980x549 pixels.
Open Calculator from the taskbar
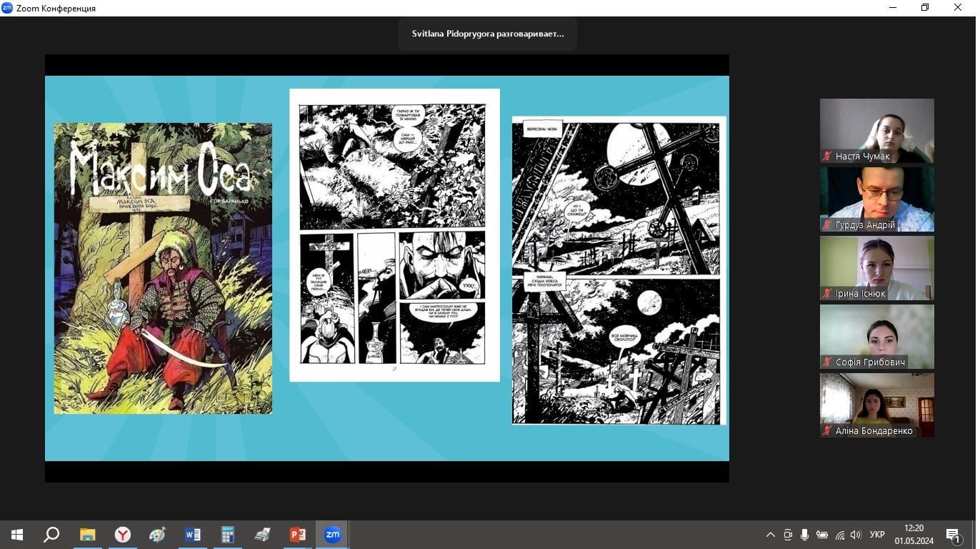[227, 535]
